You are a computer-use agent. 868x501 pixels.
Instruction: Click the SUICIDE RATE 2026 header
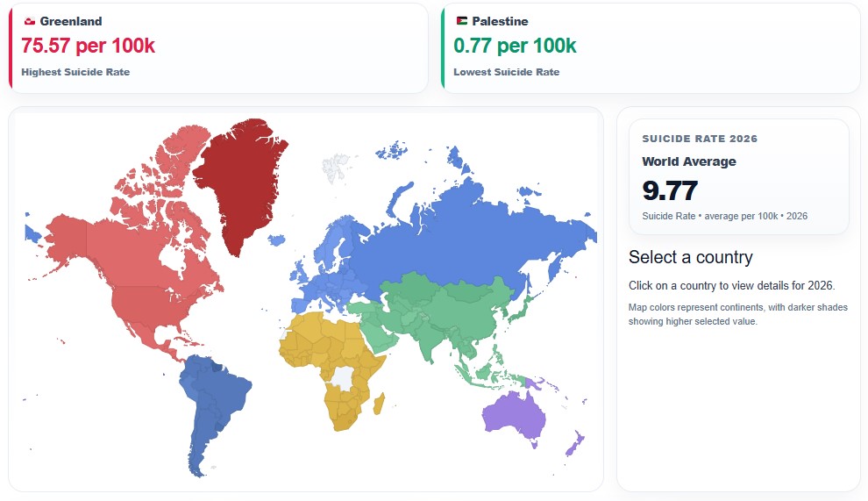point(700,139)
